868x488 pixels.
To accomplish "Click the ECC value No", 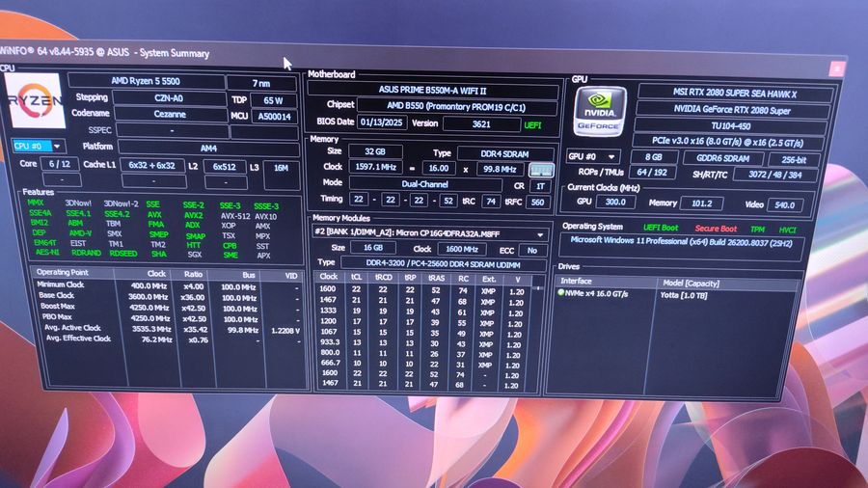I will [x=532, y=251].
